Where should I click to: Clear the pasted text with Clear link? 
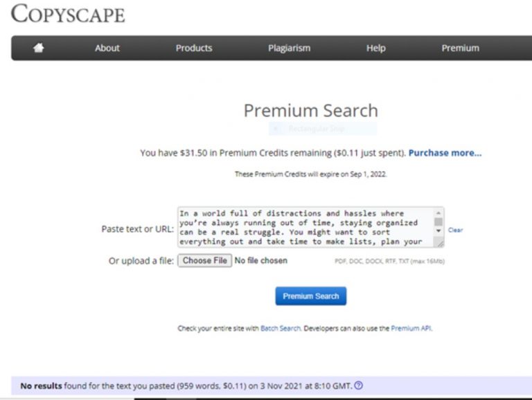pyautogui.click(x=455, y=230)
